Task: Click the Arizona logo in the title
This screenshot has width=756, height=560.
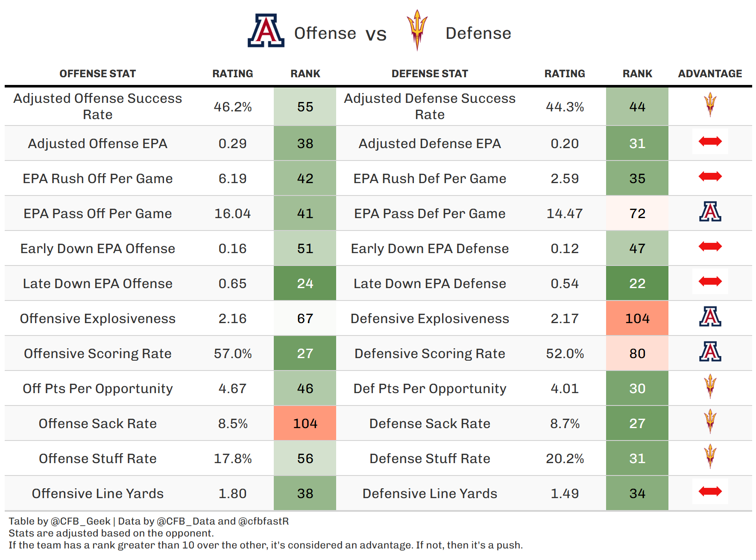Action: coord(266,31)
